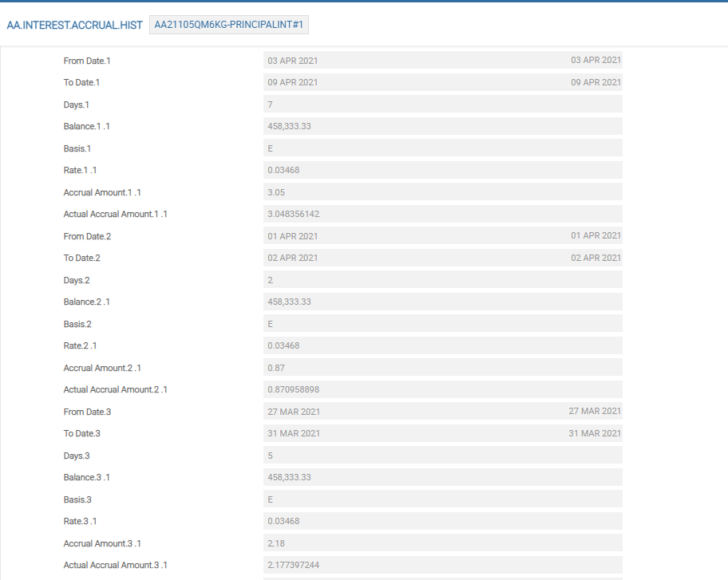Viewport: 728px width, 580px height.
Task: Click Accrual Amount.3 .1 field showing 2.18
Action: coord(442,543)
